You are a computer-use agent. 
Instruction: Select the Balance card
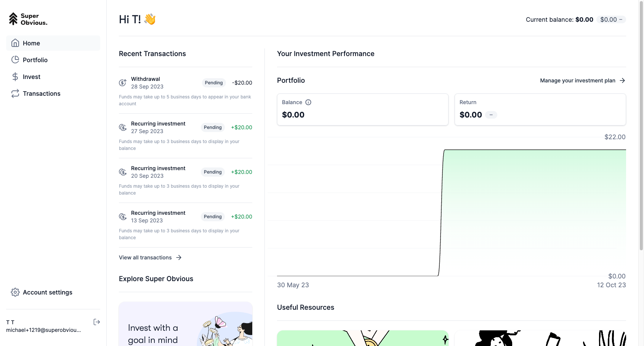(363, 109)
